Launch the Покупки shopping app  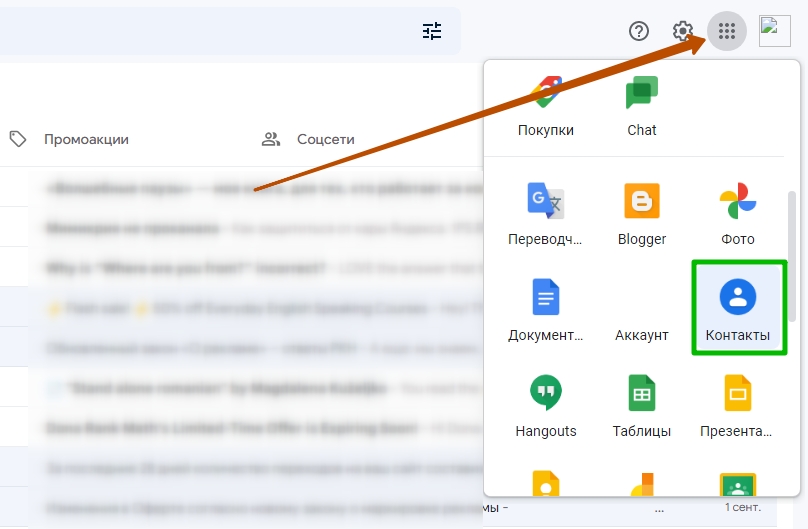[546, 107]
